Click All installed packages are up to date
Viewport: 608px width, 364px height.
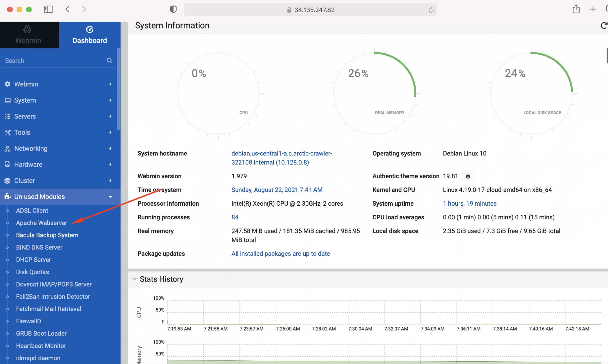(x=280, y=254)
